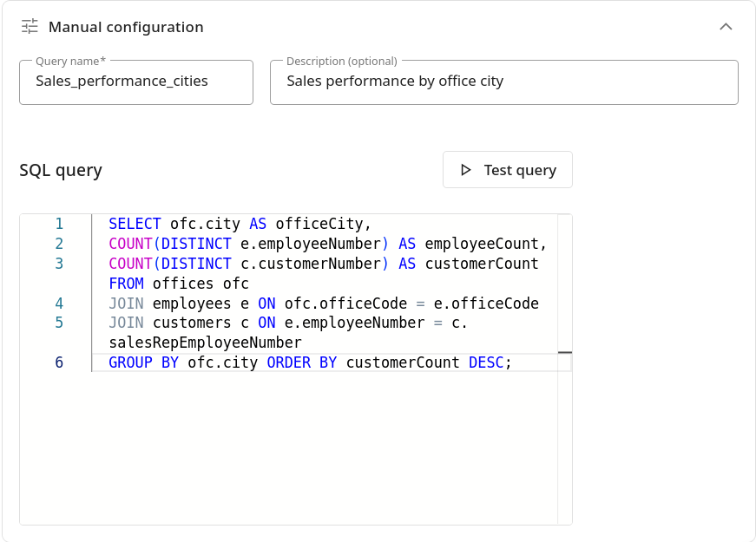This screenshot has width=756, height=542.
Task: Select line number 1 in editor gutter
Action: click(x=59, y=224)
